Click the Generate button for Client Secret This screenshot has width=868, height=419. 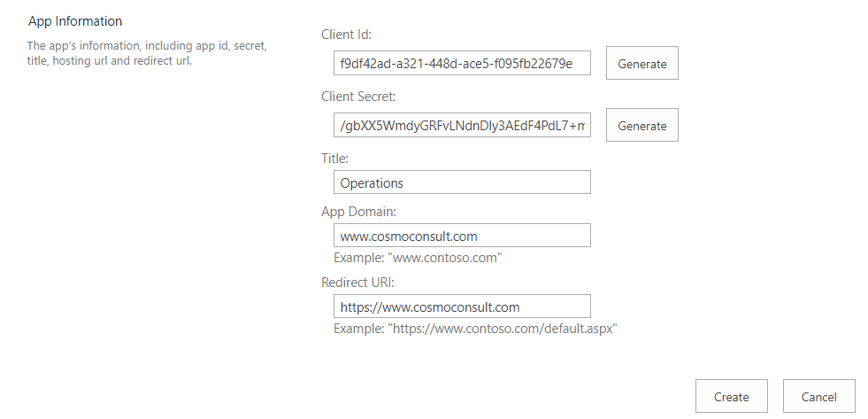coord(641,126)
